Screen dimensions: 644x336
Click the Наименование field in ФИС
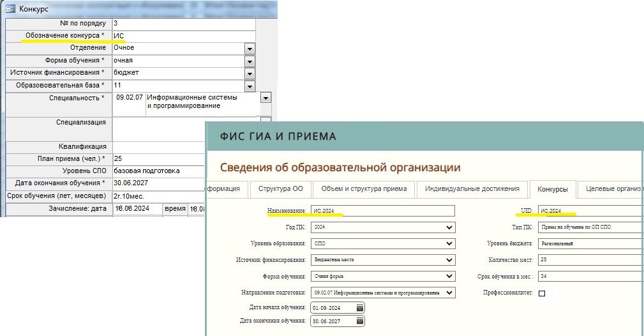(x=383, y=211)
